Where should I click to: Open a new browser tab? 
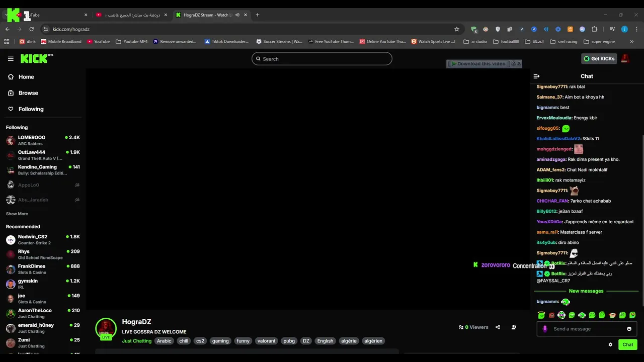point(258,15)
